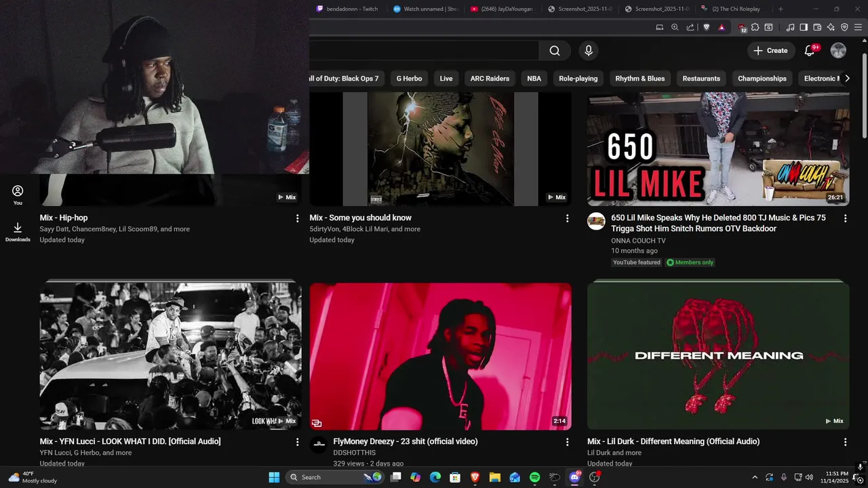Click the YouTube search magnifier button

(555, 51)
